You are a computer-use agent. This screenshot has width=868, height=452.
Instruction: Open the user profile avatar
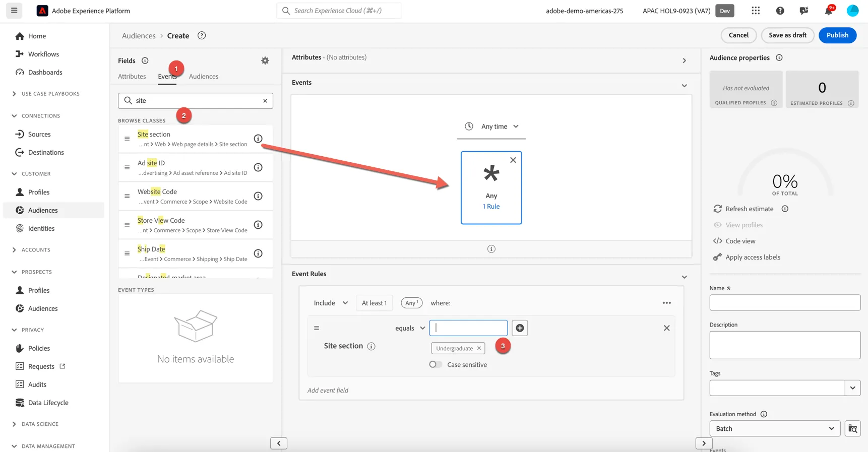click(852, 11)
